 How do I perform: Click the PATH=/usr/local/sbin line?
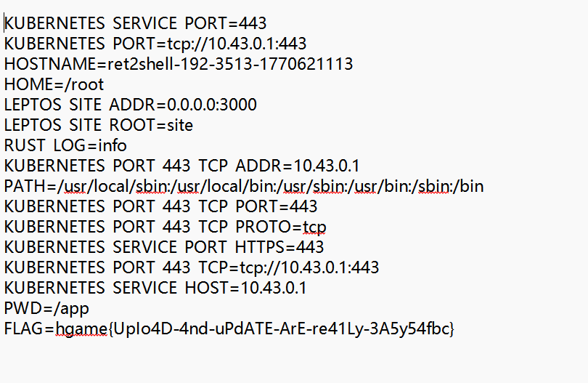pos(244,186)
